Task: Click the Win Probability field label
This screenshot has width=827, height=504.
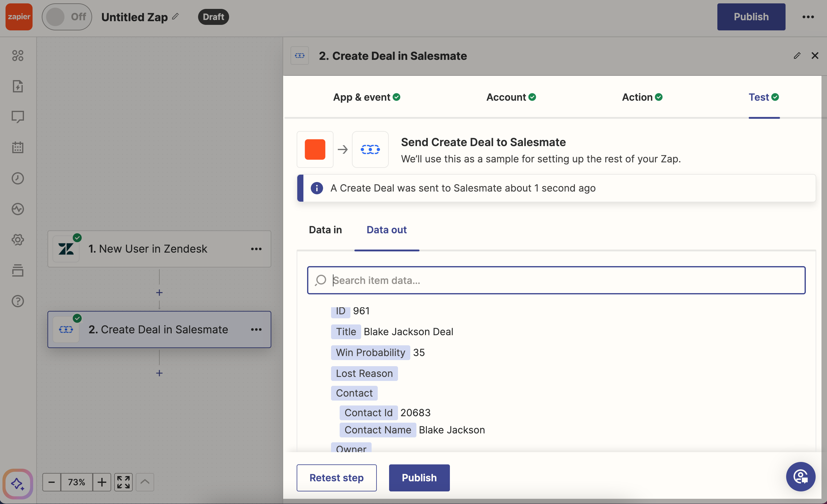Action: 370,353
